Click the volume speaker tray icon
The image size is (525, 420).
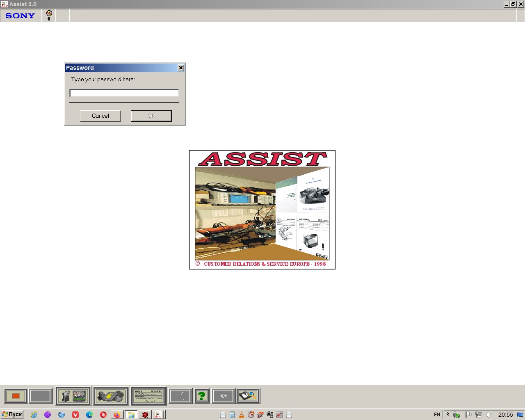[488, 415]
